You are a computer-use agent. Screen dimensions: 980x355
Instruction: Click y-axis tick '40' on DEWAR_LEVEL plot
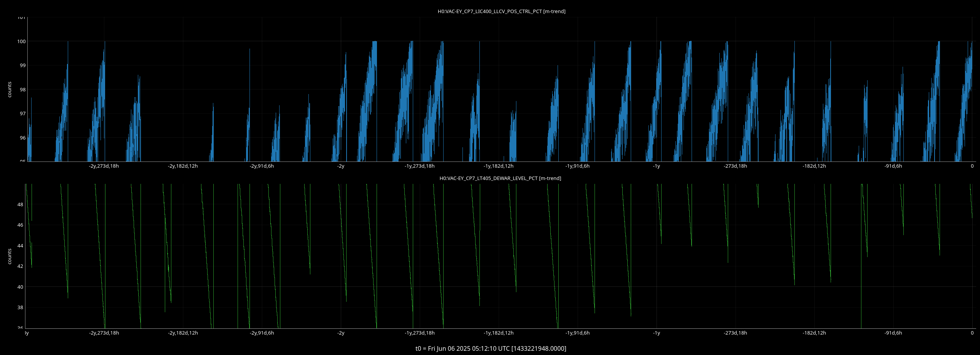20,287
